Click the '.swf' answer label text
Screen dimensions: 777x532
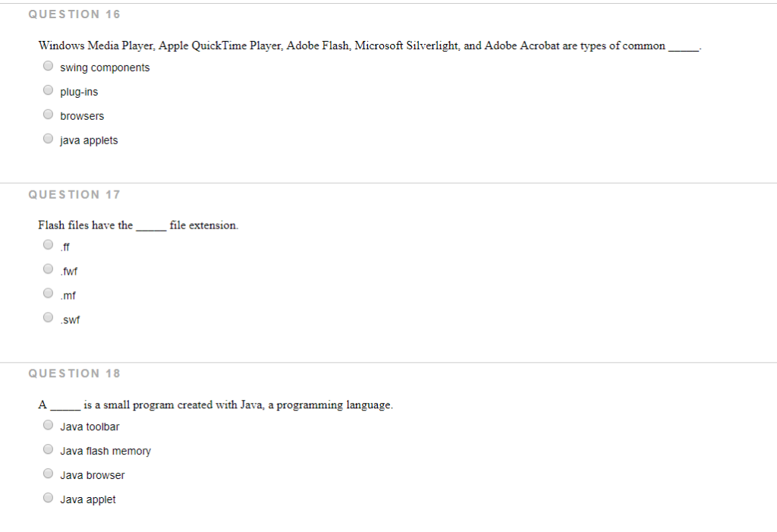(70, 319)
